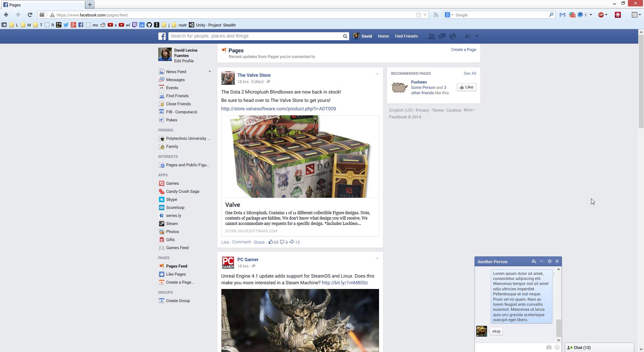This screenshot has height=352, width=644.
Task: Like The Valve Store post
Action: (225, 242)
